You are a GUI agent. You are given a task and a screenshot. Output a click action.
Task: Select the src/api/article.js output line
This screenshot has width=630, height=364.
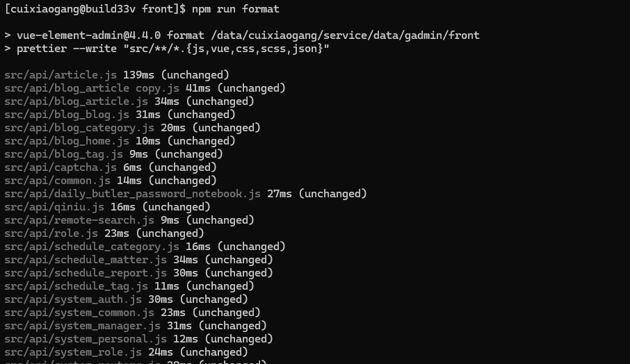[x=117, y=75]
